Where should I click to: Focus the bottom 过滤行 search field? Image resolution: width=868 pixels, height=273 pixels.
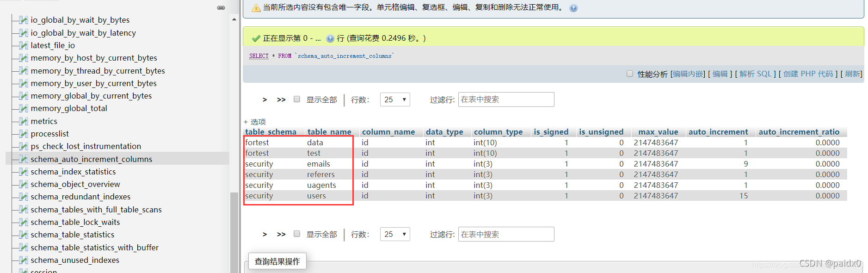coord(506,234)
